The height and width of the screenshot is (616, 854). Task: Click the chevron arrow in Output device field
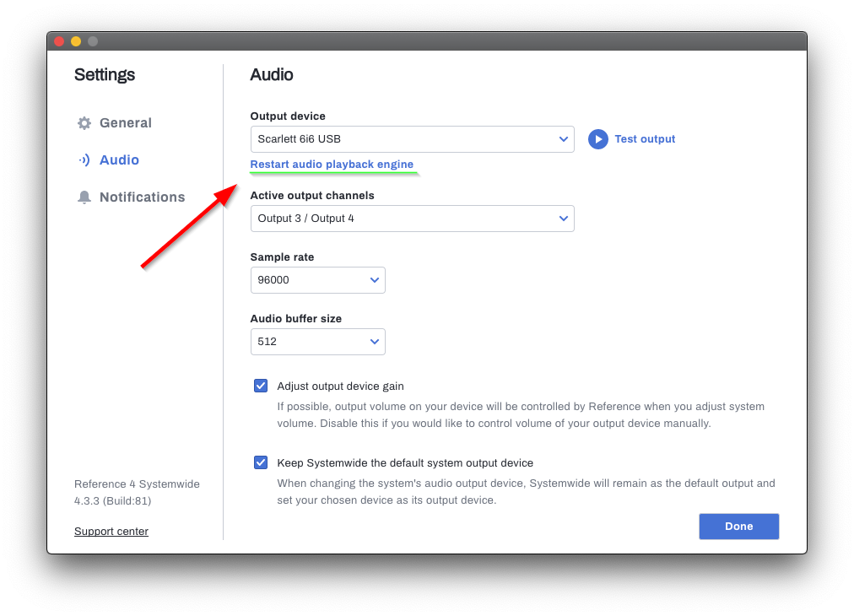click(x=563, y=139)
